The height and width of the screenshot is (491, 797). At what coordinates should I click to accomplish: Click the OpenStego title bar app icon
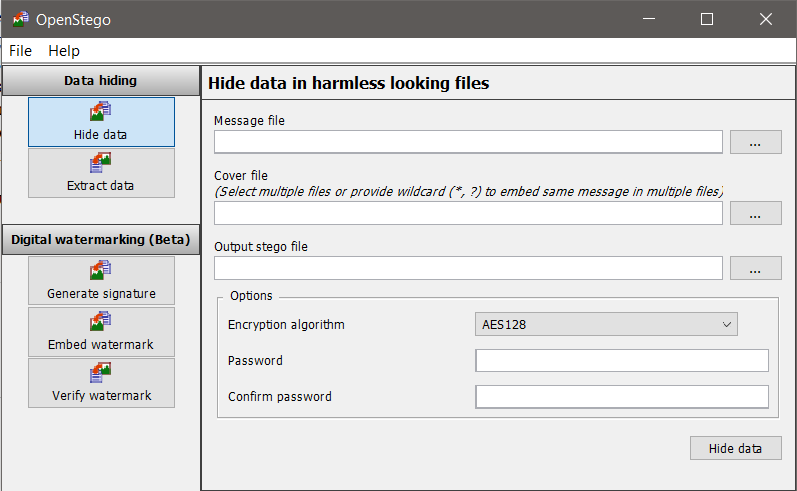(x=19, y=19)
